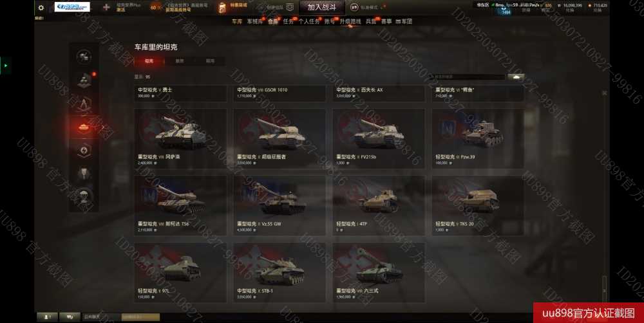
Task: Select the selected tank sidebar icon
Action: point(84,127)
